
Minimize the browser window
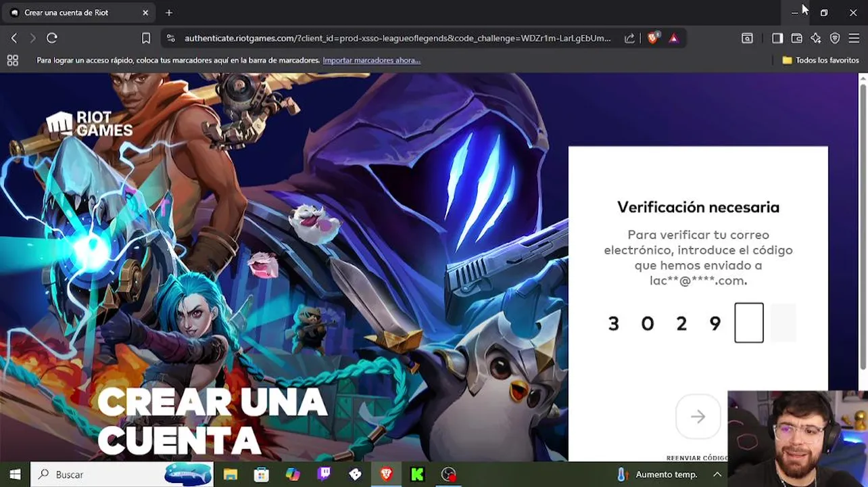pyautogui.click(x=794, y=12)
